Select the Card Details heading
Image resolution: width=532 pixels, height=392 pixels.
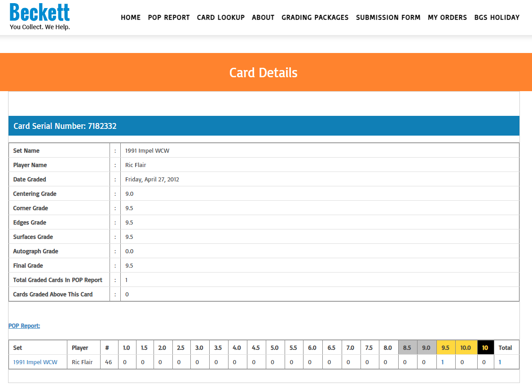pyautogui.click(x=263, y=73)
